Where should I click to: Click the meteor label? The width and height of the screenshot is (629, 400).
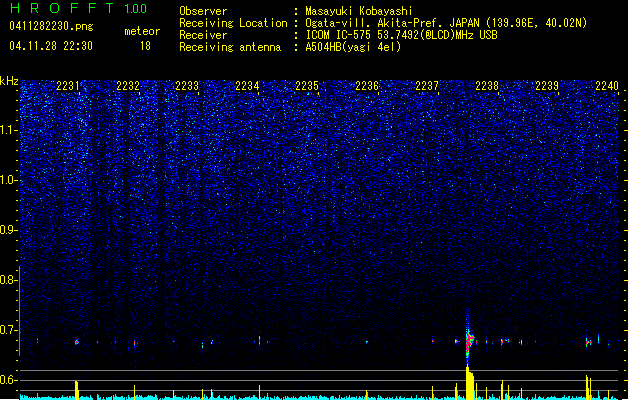(x=142, y=31)
